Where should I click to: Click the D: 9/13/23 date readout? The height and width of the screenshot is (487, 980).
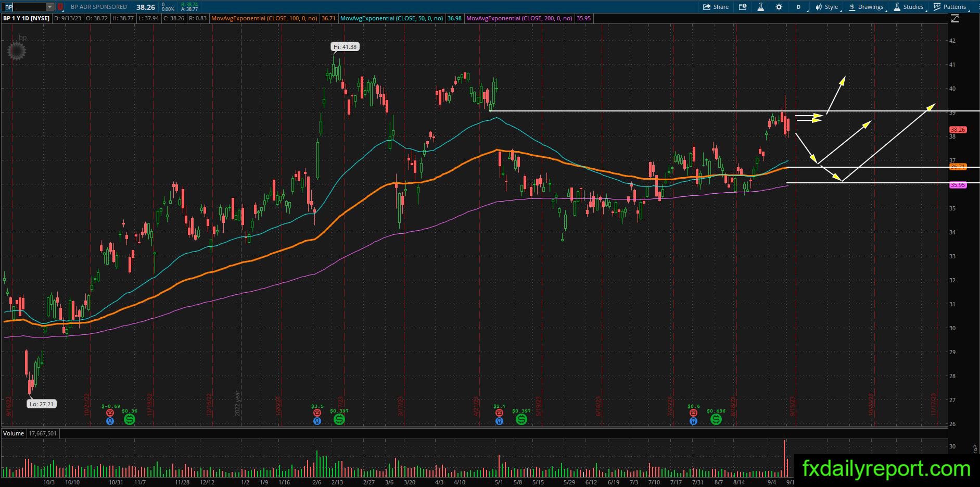click(68, 18)
